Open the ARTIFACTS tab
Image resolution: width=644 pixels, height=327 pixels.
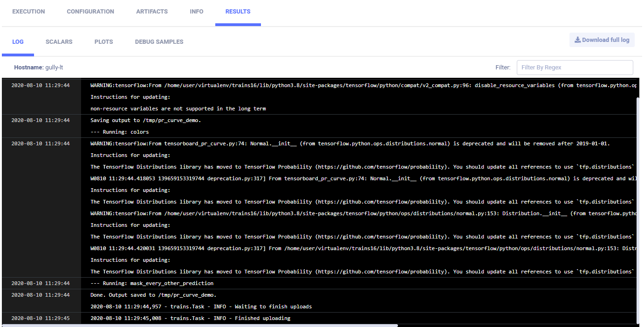[152, 12]
